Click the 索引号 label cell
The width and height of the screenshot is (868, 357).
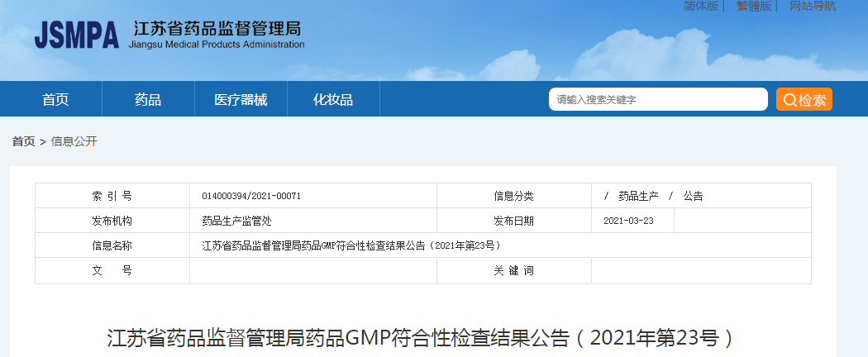tap(112, 196)
